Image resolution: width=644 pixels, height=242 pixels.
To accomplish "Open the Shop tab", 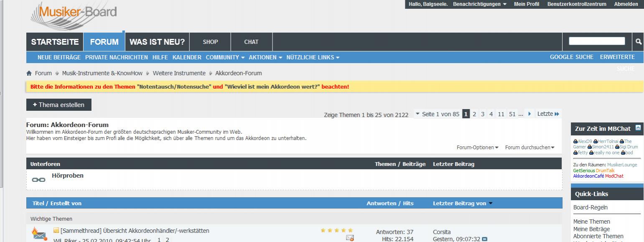I will [x=210, y=42].
